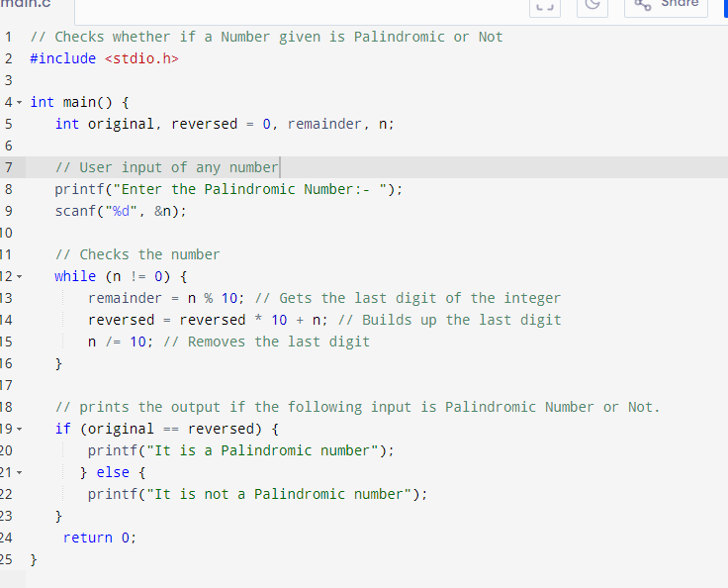Click the top comment on line 1
728x588 pixels.
(x=266, y=37)
